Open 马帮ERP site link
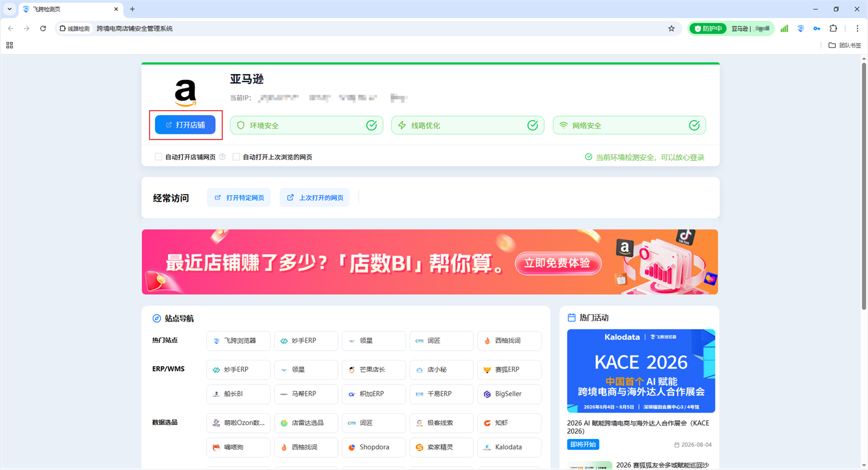Screen dimensions: 868x470 [x=306, y=394]
